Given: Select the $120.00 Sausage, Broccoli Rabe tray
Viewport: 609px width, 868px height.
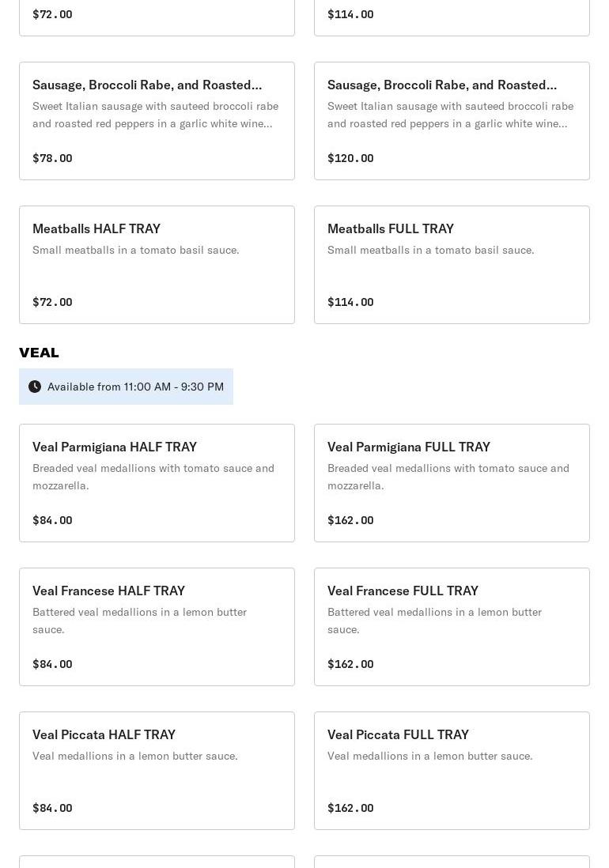Looking at the screenshot, I should click(x=452, y=120).
